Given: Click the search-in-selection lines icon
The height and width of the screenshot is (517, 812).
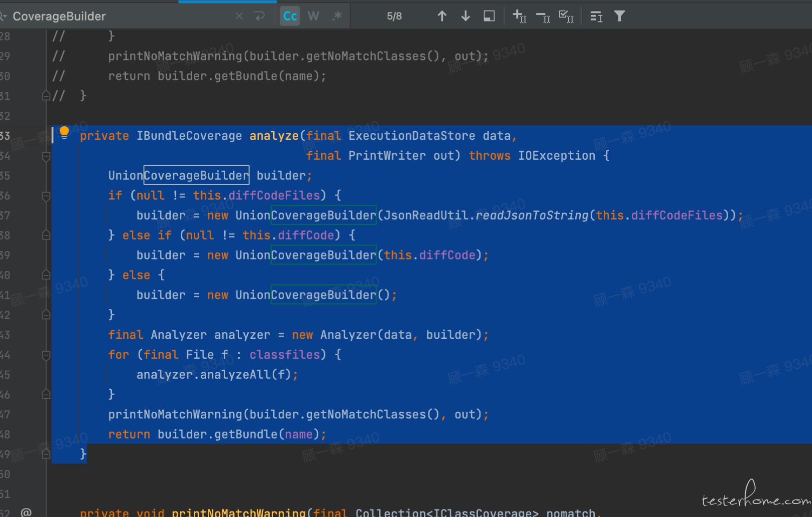Looking at the screenshot, I should [596, 16].
